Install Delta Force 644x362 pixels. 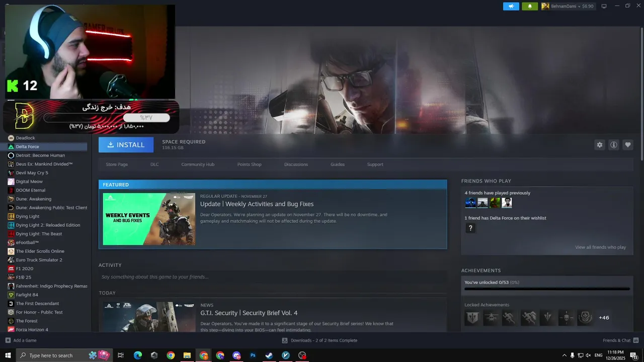(x=126, y=145)
